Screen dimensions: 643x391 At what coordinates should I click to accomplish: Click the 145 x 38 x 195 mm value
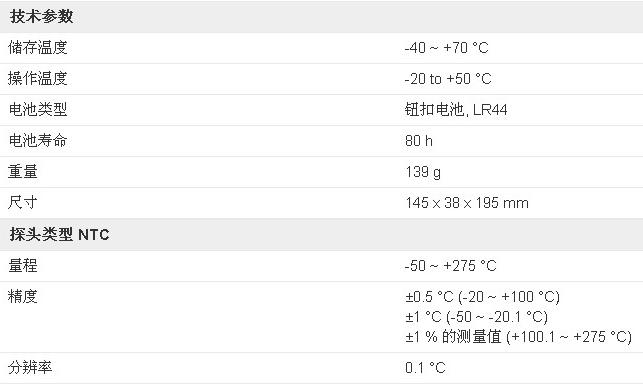click(467, 203)
